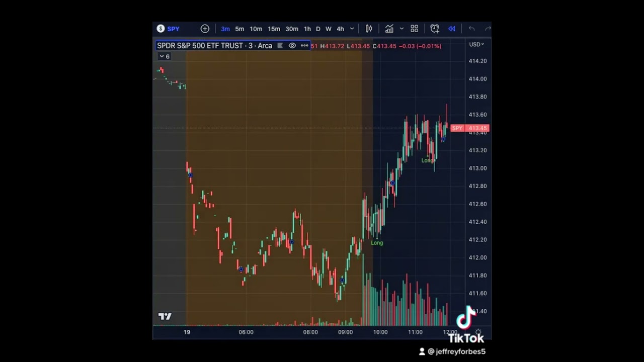Viewport: 644px width, 362px height.
Task: Click the 10:00 time axis label
Action: [380, 332]
